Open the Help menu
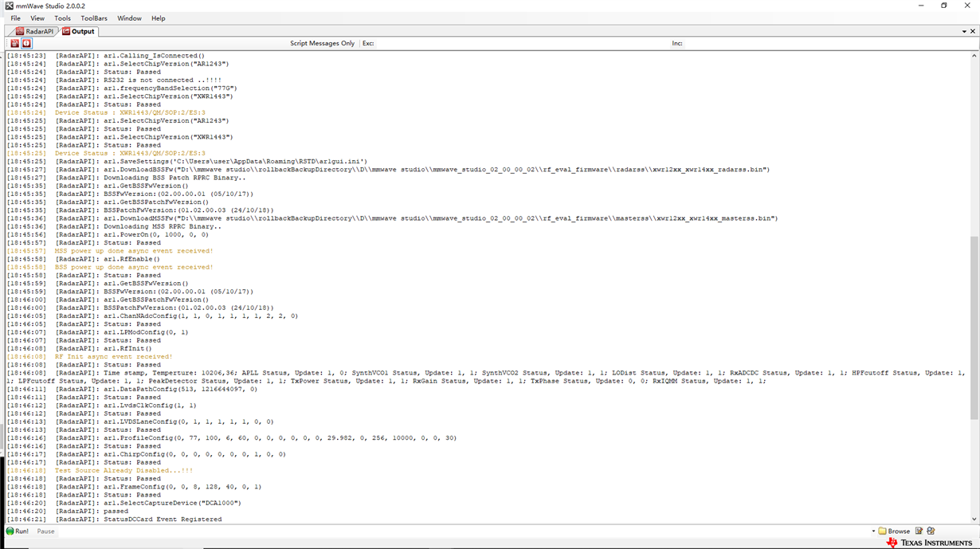980x549 pixels. point(159,18)
